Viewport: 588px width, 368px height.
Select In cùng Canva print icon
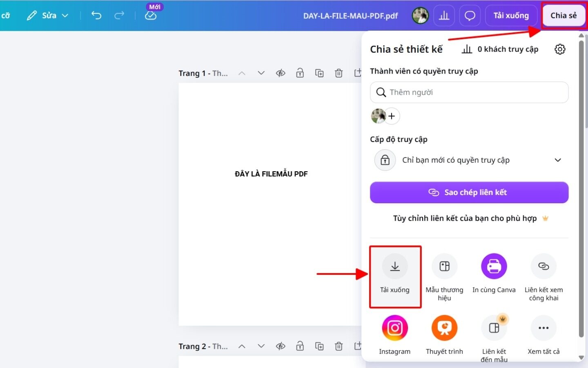point(494,267)
